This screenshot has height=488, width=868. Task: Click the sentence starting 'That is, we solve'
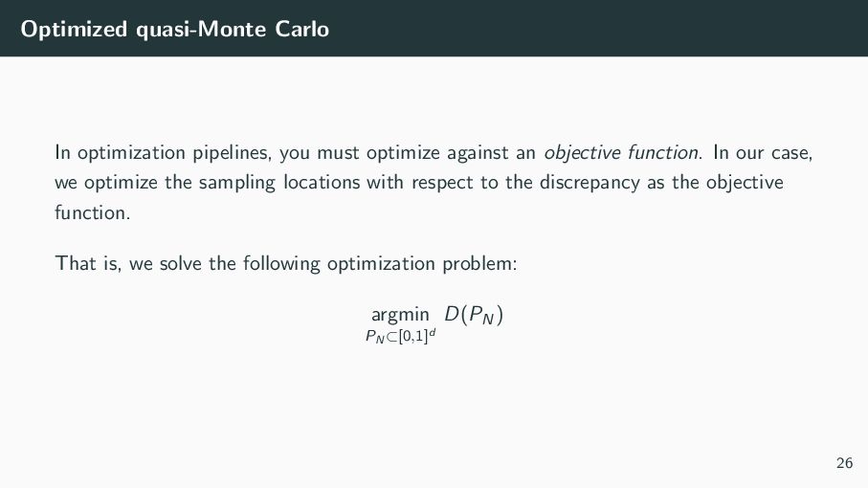coord(286,263)
